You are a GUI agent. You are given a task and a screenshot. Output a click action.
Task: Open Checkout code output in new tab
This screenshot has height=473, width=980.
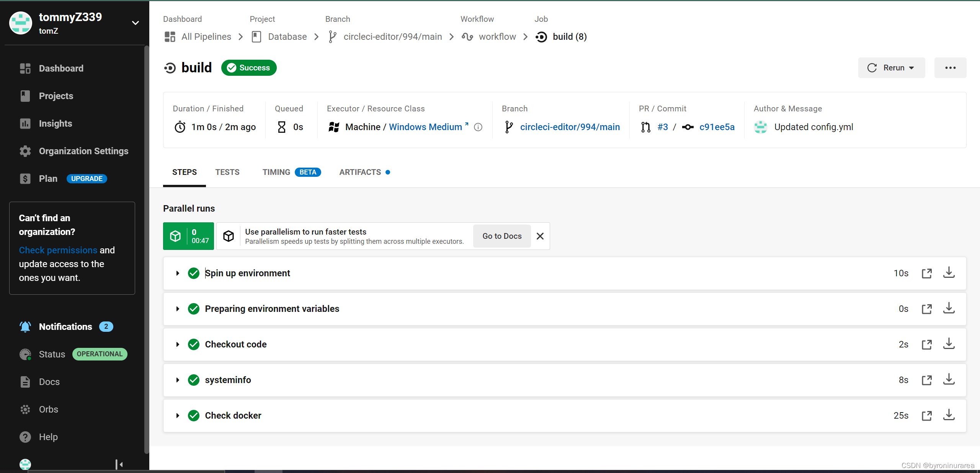point(927,344)
